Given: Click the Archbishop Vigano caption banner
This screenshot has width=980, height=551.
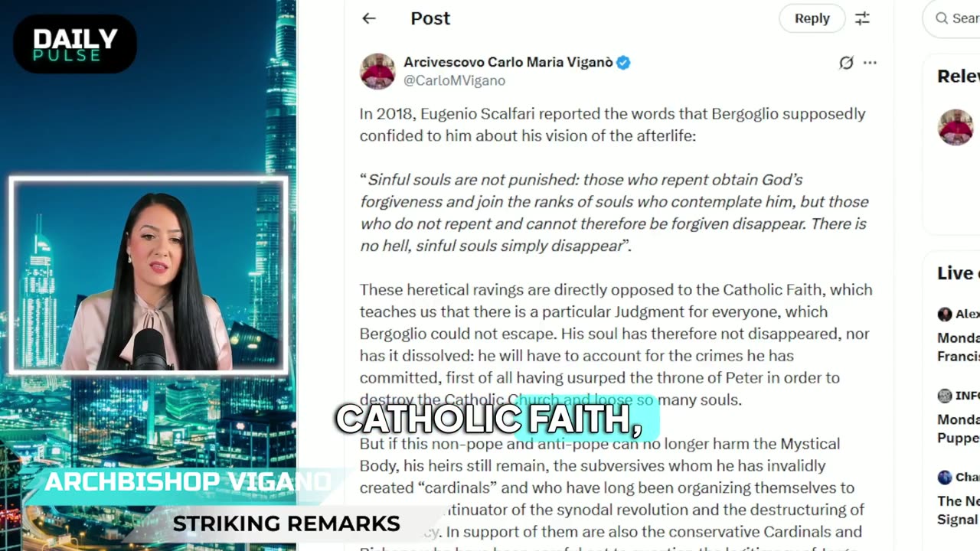Looking at the screenshot, I should [188, 482].
